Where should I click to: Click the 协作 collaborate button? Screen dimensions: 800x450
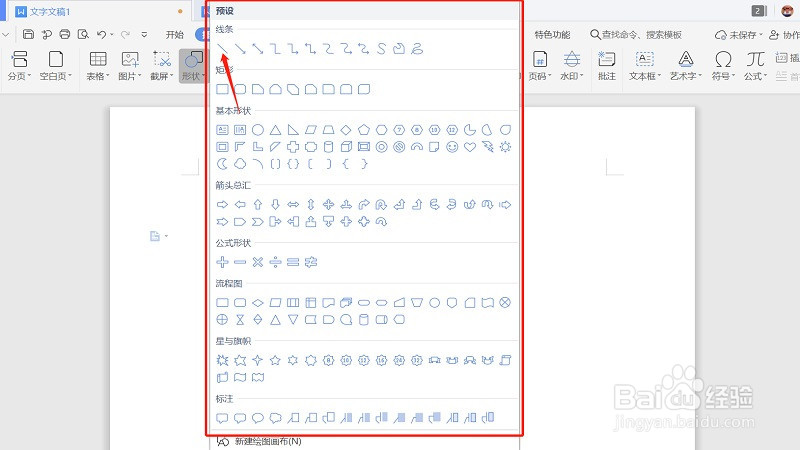click(785, 35)
